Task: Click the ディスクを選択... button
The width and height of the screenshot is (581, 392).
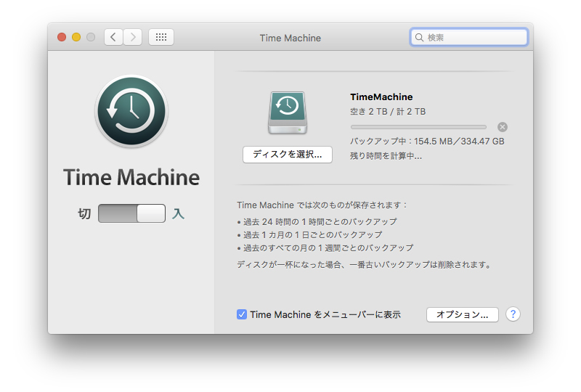Action: [288, 155]
